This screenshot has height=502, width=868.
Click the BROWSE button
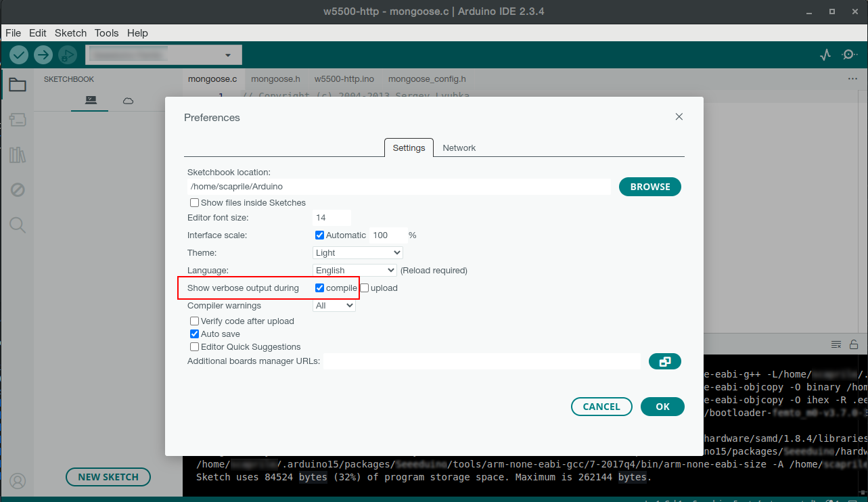tap(650, 187)
